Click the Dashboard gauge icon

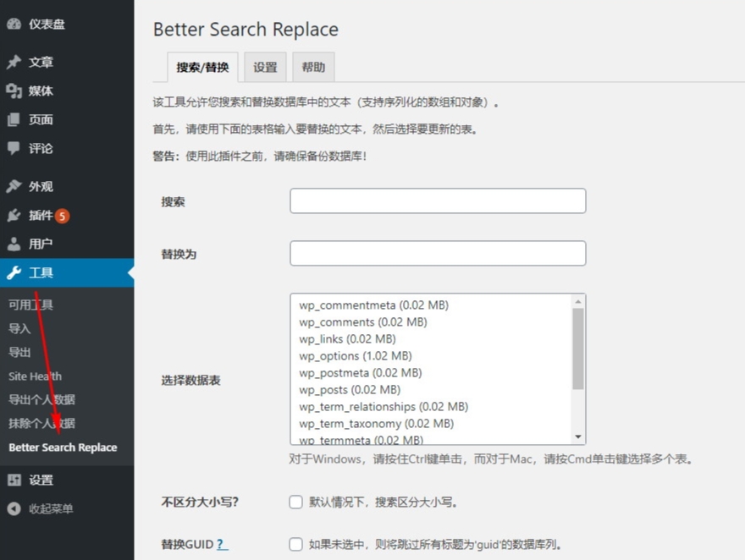point(14,24)
